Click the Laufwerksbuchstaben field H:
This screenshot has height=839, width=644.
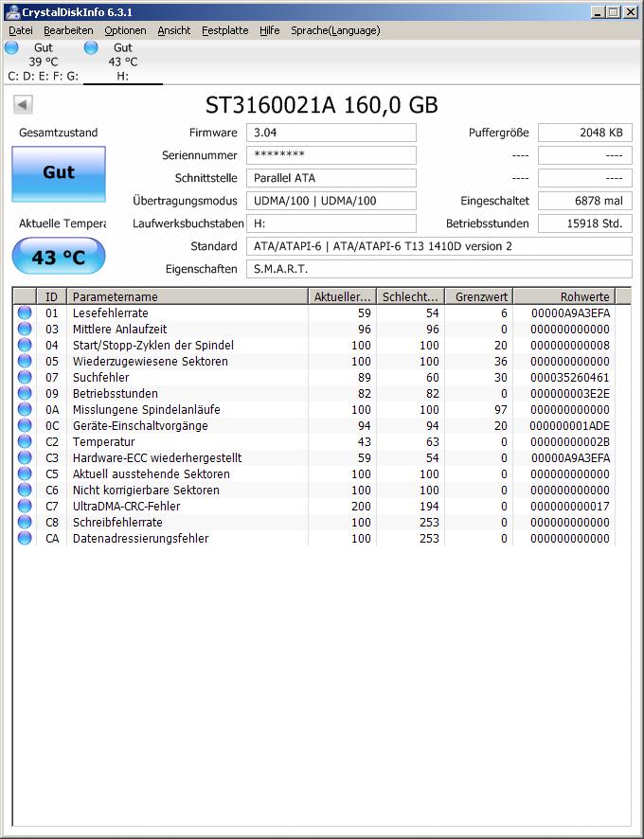(x=331, y=223)
